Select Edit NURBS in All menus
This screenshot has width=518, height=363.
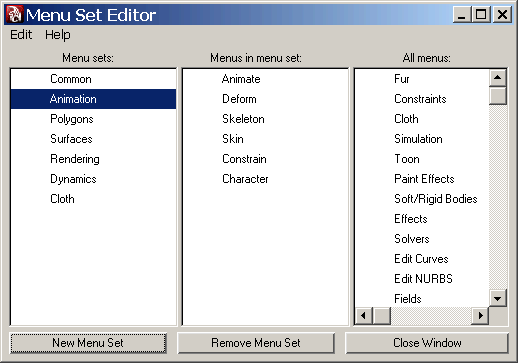[x=422, y=279]
